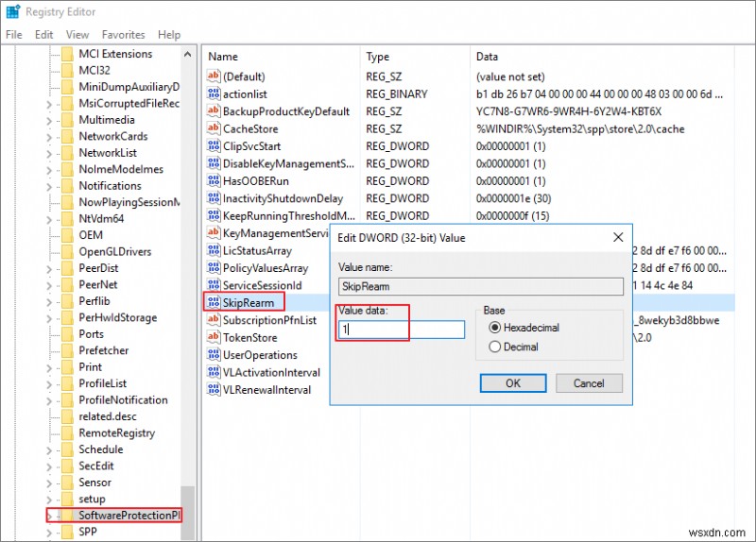Image resolution: width=756 pixels, height=542 pixels.
Task: Click the InactivityShutdownDelay DWORD icon
Action: tap(214, 198)
